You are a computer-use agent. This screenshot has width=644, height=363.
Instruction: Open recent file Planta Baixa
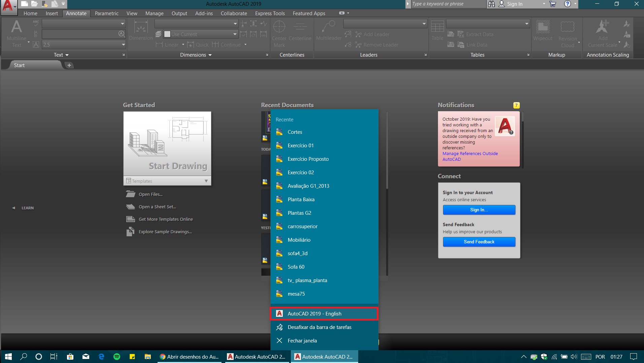[324, 200]
